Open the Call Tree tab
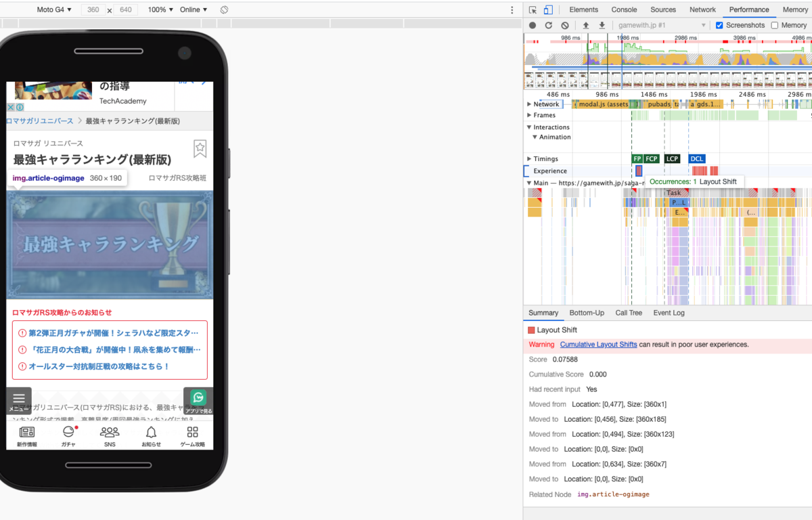The height and width of the screenshot is (520, 812). [629, 313]
